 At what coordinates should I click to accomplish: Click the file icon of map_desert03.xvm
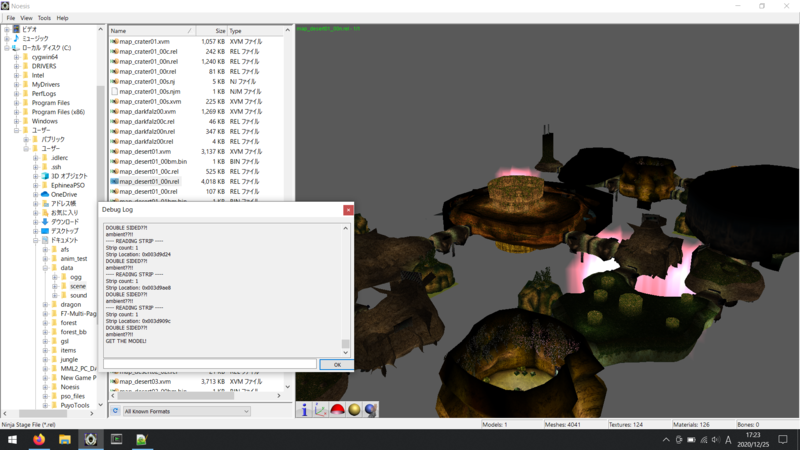click(x=114, y=381)
